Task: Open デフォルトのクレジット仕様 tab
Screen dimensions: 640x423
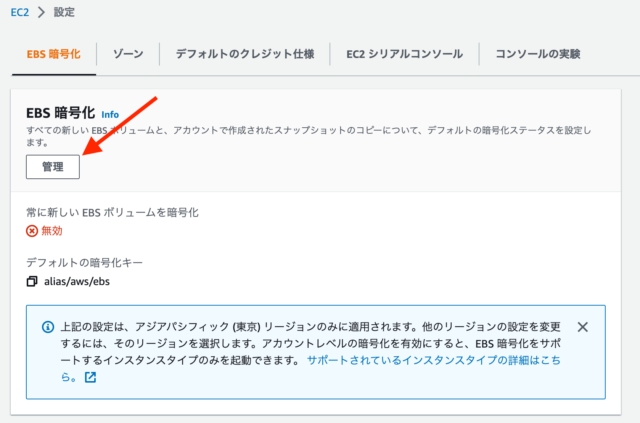Action: click(245, 54)
